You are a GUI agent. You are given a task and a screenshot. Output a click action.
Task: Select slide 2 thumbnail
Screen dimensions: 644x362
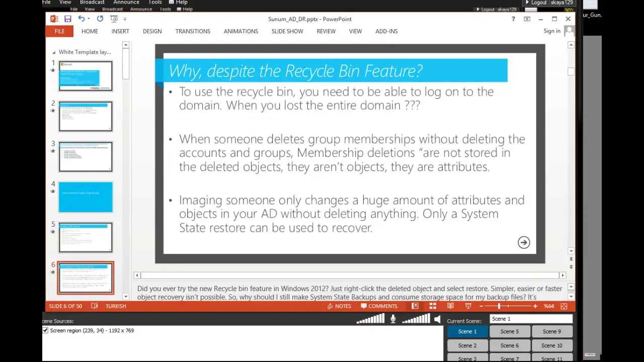click(x=86, y=116)
